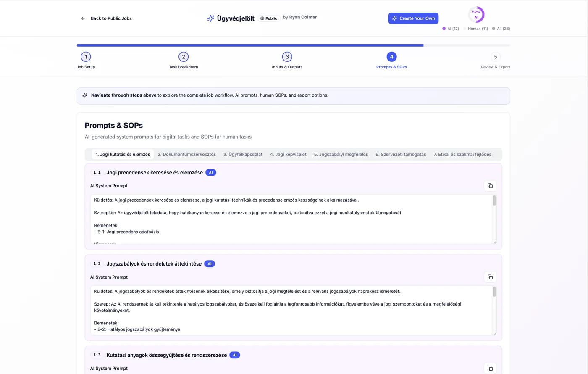Viewport: 588px width, 374px height.
Task: Open the Ügyfélkapcsolat tab
Action: click(x=243, y=154)
